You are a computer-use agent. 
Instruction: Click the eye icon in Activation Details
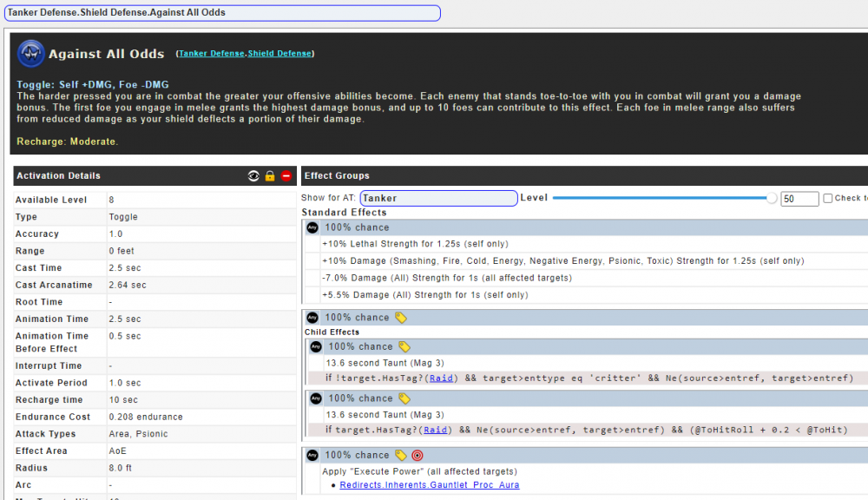(x=253, y=176)
